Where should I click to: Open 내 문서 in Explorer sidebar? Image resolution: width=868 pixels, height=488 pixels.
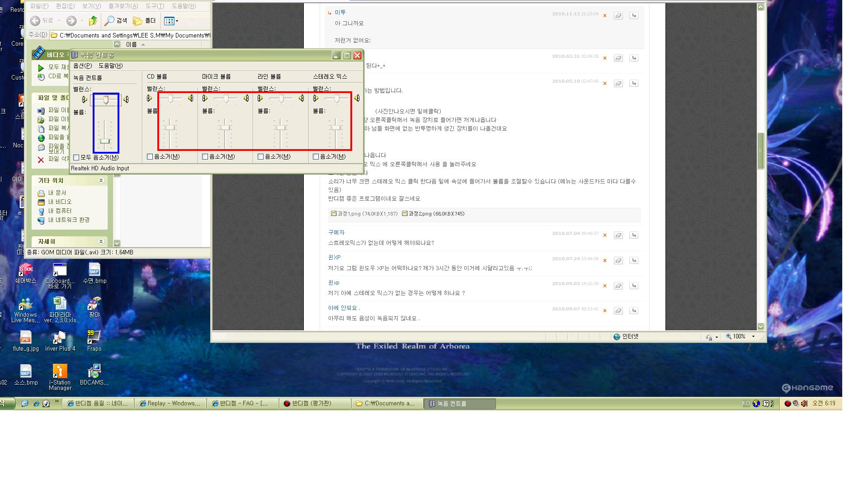[x=52, y=193]
